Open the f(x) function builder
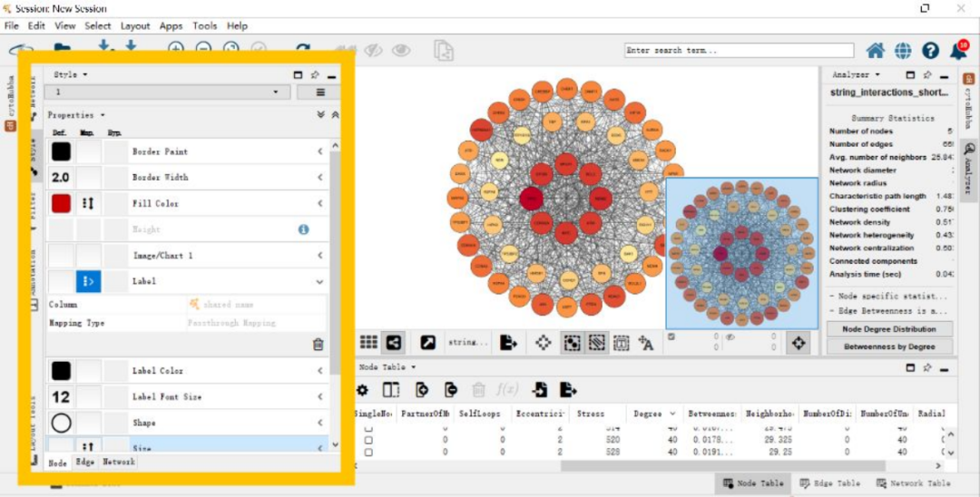980x497 pixels. click(507, 390)
